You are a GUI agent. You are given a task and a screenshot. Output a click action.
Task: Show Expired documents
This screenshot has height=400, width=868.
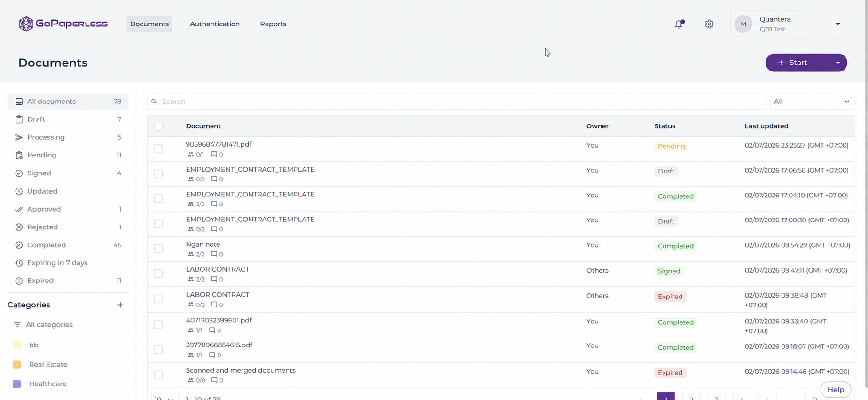(68, 281)
